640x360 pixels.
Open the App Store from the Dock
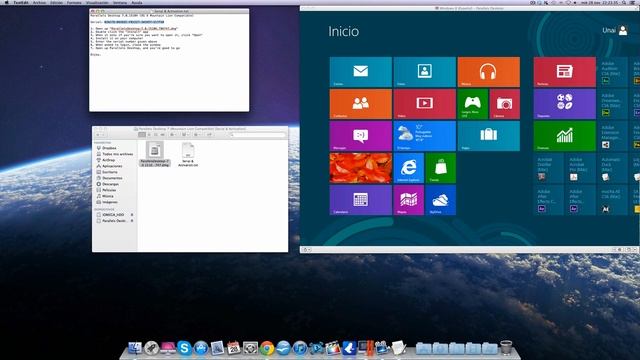(x=200, y=348)
